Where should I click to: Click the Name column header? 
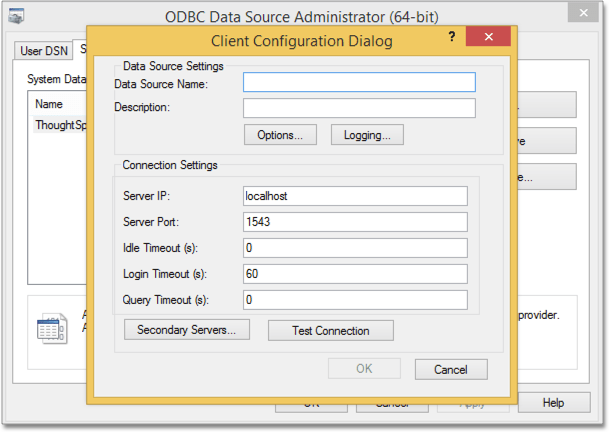tap(50, 104)
